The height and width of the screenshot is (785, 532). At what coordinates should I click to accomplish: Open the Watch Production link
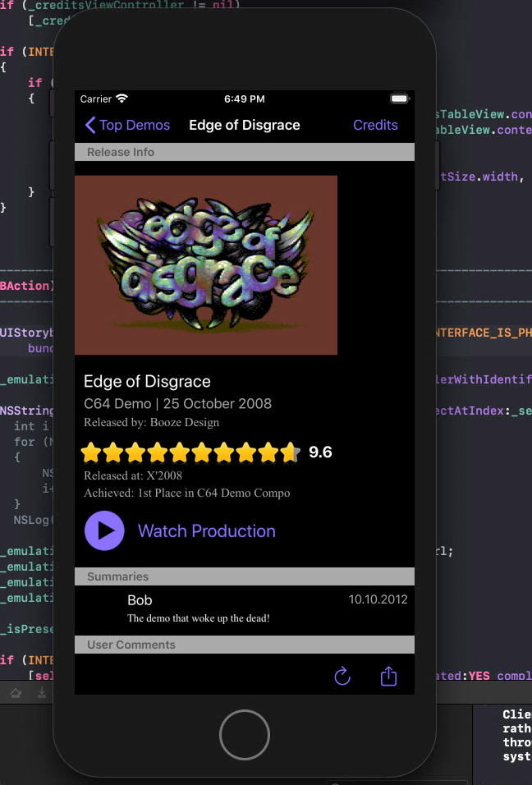click(x=207, y=531)
